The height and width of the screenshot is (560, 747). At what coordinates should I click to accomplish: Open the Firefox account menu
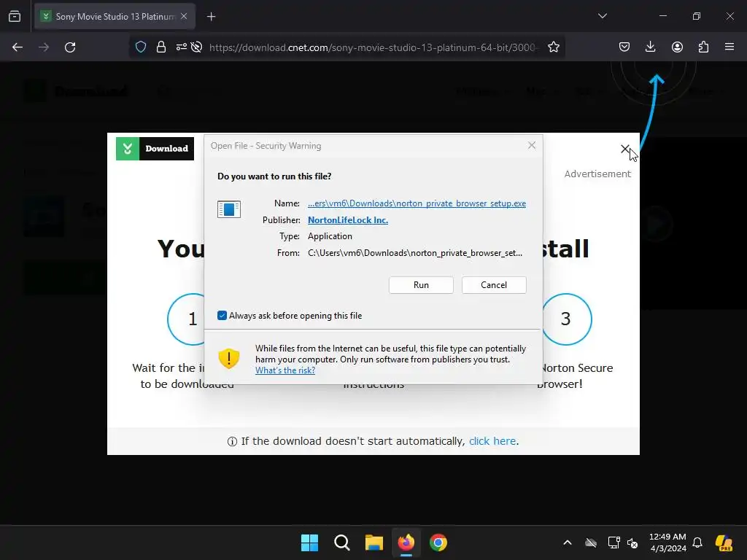point(677,47)
